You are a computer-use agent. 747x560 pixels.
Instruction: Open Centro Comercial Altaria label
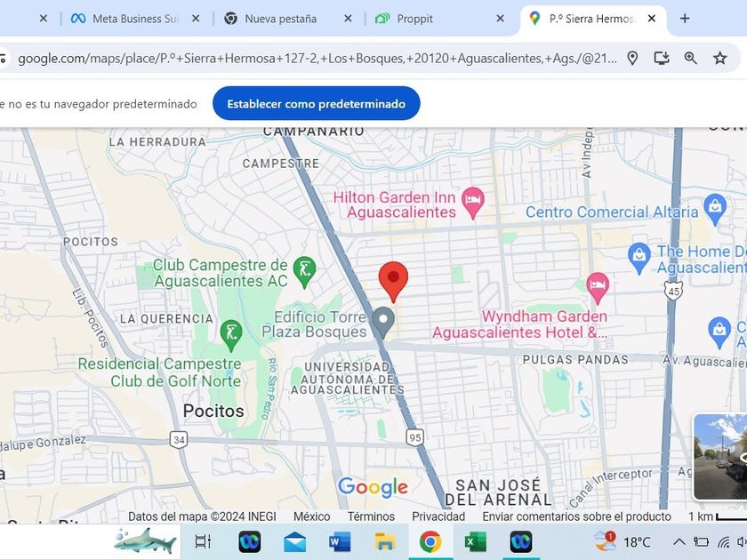(612, 212)
